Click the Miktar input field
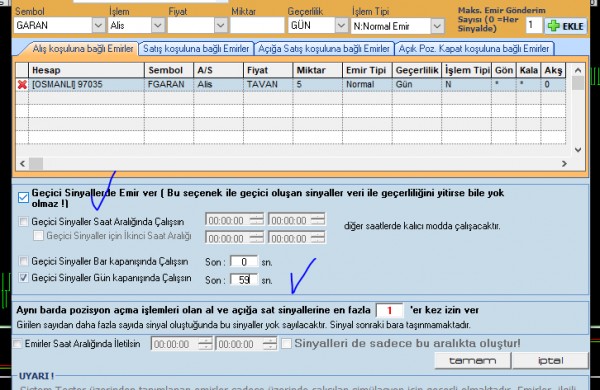Image resolution: width=600 pixels, height=390 pixels. [257, 26]
